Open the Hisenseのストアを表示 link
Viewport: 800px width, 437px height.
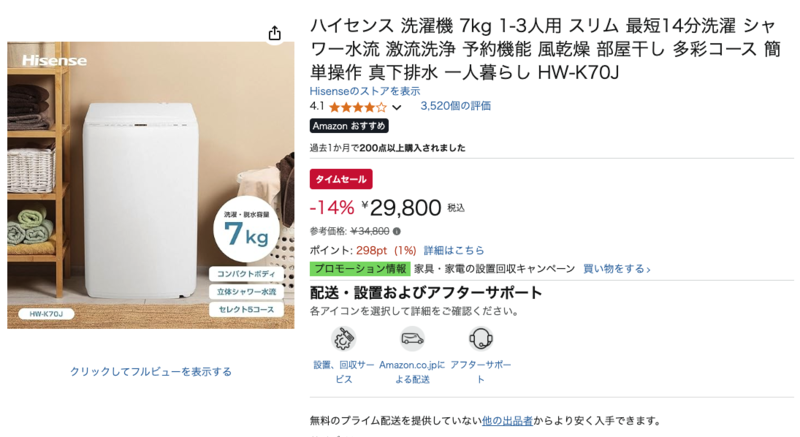click(365, 91)
